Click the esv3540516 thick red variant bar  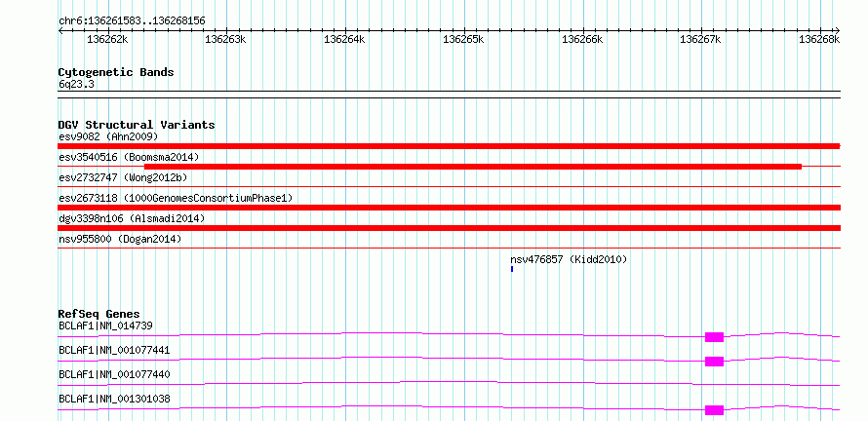coord(473,167)
